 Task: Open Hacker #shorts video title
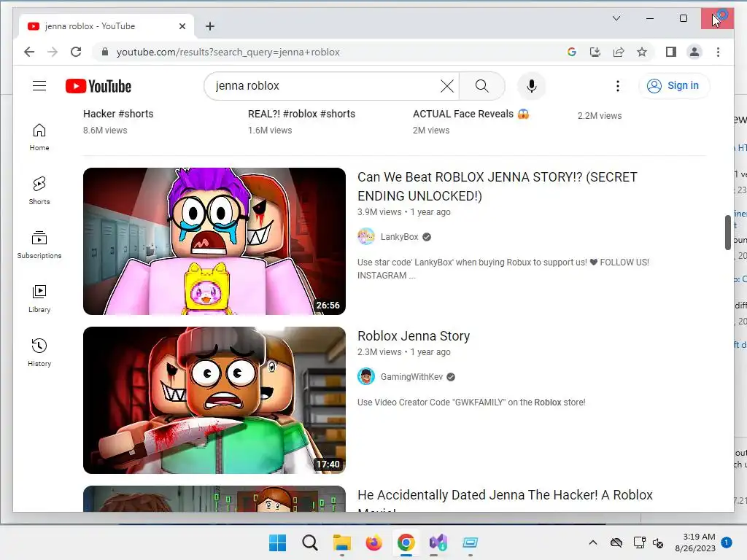118,114
